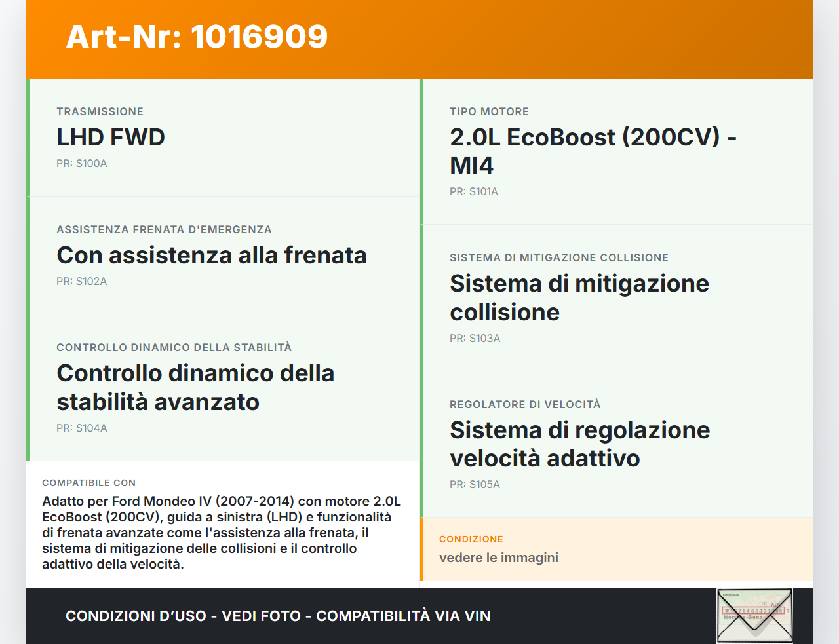Screen dimensions: 839x644
Task: Click the Ford Mondeo IV compatibility paragraph
Action: (222, 533)
